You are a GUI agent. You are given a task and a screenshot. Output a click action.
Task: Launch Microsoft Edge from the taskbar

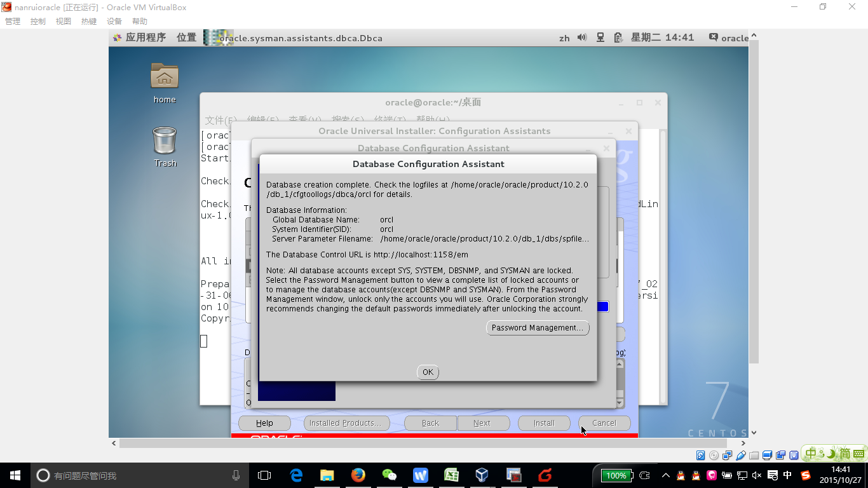[296, 475]
